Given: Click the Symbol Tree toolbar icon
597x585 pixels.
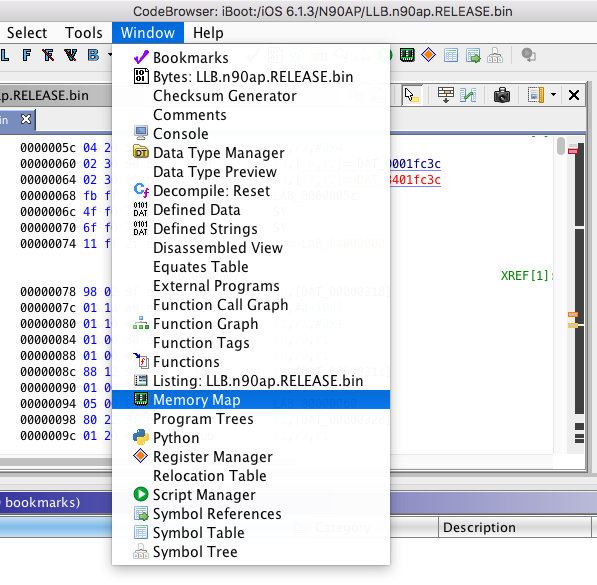Looking at the screenshot, I should (x=495, y=56).
